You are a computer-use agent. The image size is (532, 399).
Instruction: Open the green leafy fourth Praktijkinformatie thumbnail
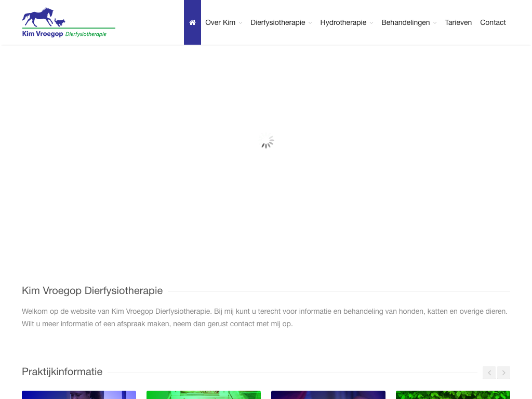tap(453, 395)
